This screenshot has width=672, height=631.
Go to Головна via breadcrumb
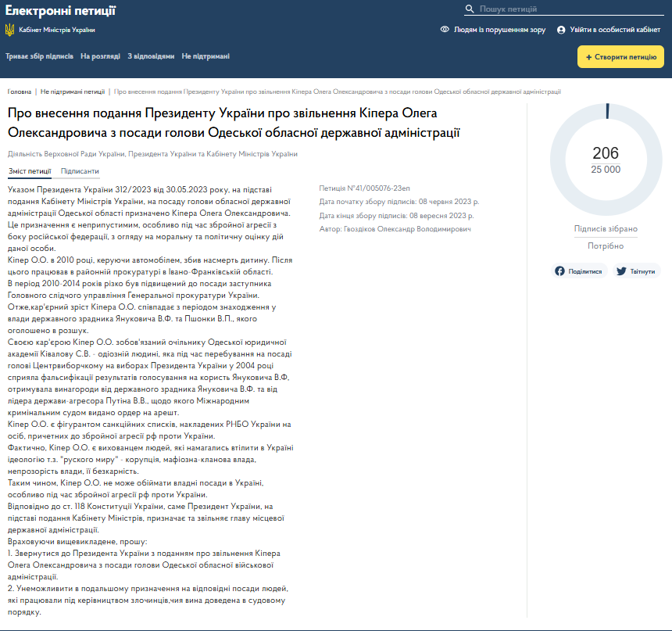pos(20,91)
